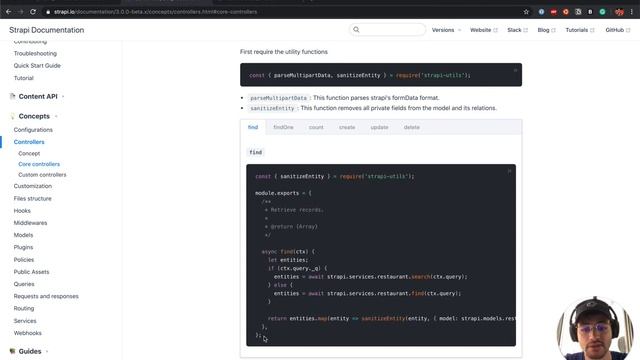This screenshot has width=640, height=360.
Task: Open Files structure in sidebar
Action: (x=33, y=198)
